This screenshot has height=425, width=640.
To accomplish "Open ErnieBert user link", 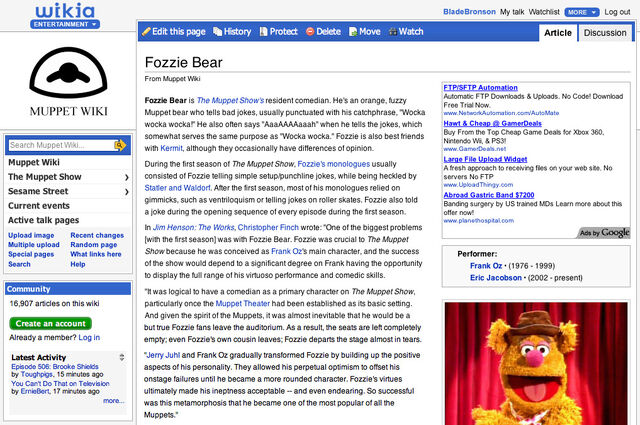I will coord(35,391).
